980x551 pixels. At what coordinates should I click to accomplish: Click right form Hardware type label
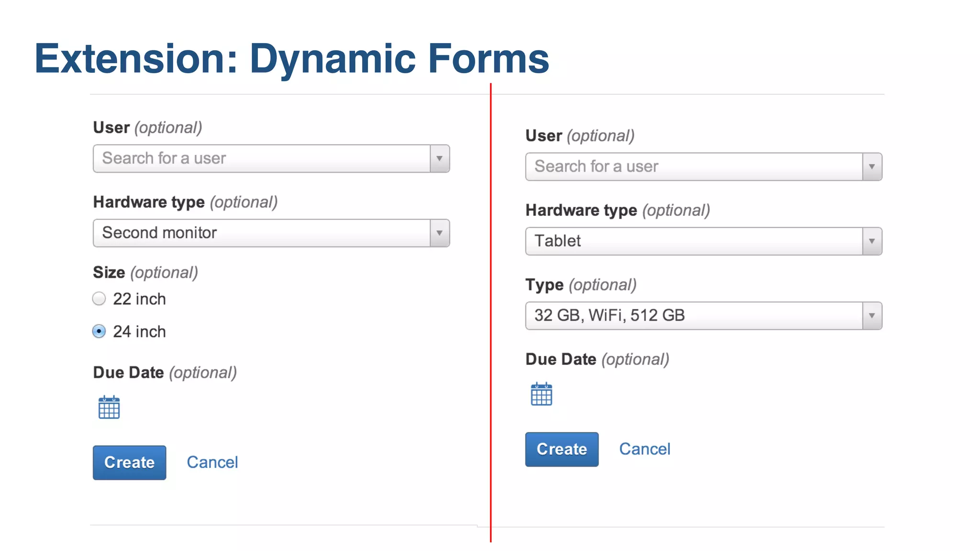618,210
